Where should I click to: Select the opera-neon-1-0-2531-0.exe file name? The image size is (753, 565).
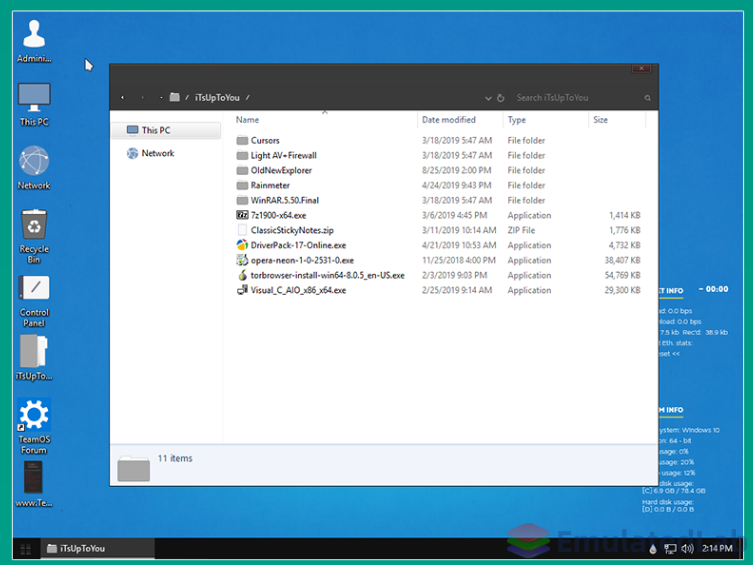point(302,260)
